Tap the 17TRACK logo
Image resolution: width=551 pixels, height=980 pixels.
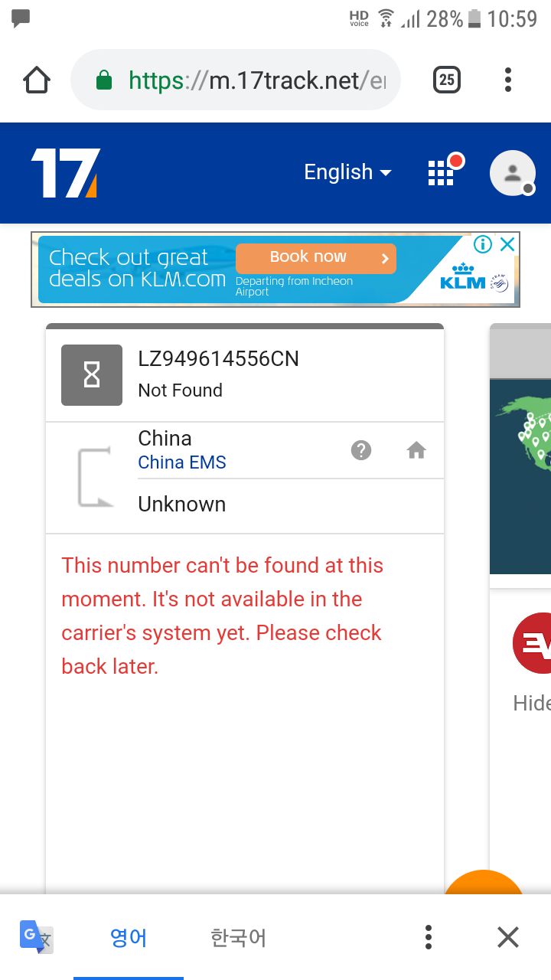pos(65,173)
